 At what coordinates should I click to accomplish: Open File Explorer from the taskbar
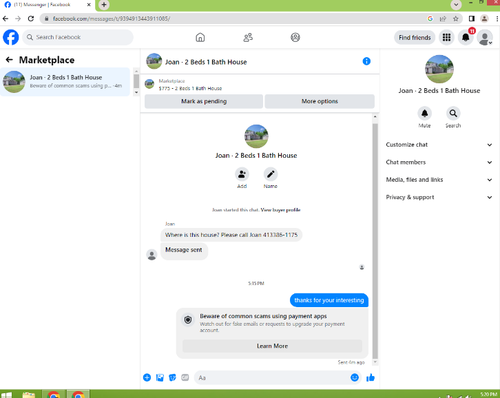(29, 395)
